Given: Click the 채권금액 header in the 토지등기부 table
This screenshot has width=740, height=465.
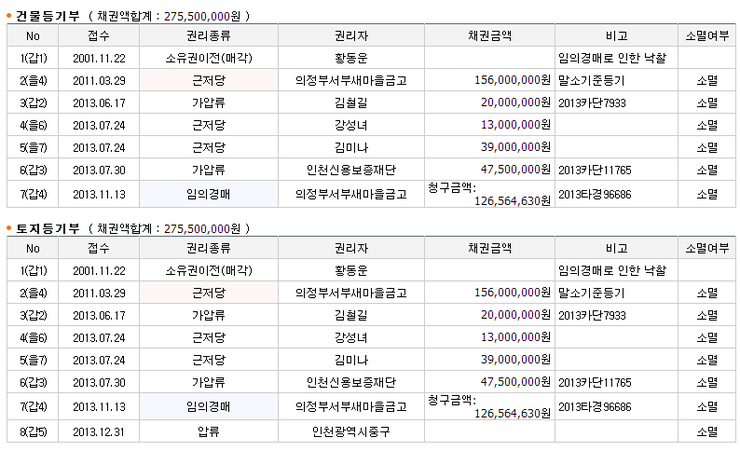Looking at the screenshot, I should pyautogui.click(x=489, y=248).
